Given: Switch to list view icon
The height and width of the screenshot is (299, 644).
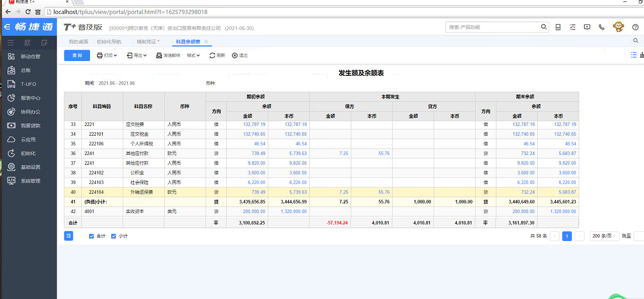Looking at the screenshot, I should pyautogui.click(x=634, y=55).
